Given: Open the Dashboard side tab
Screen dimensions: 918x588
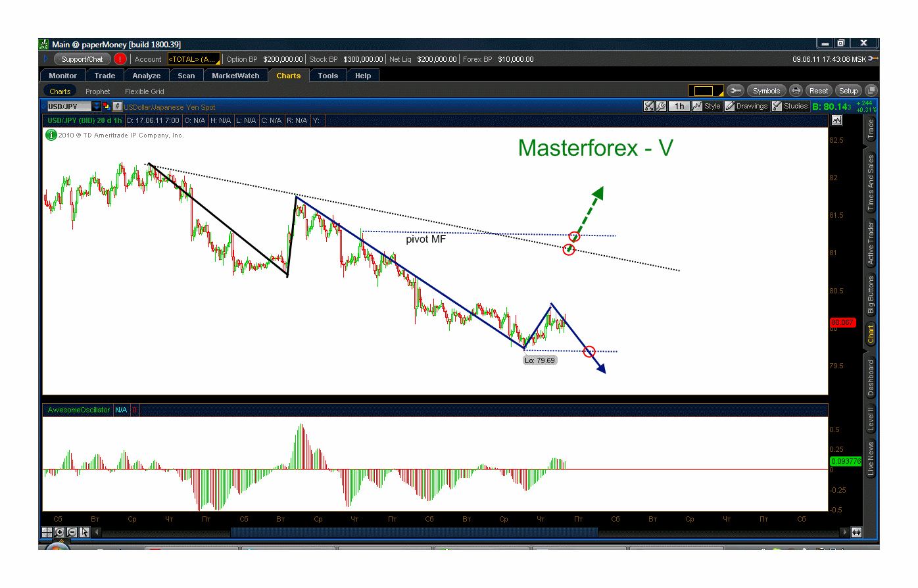Looking at the screenshot, I should point(871,377).
